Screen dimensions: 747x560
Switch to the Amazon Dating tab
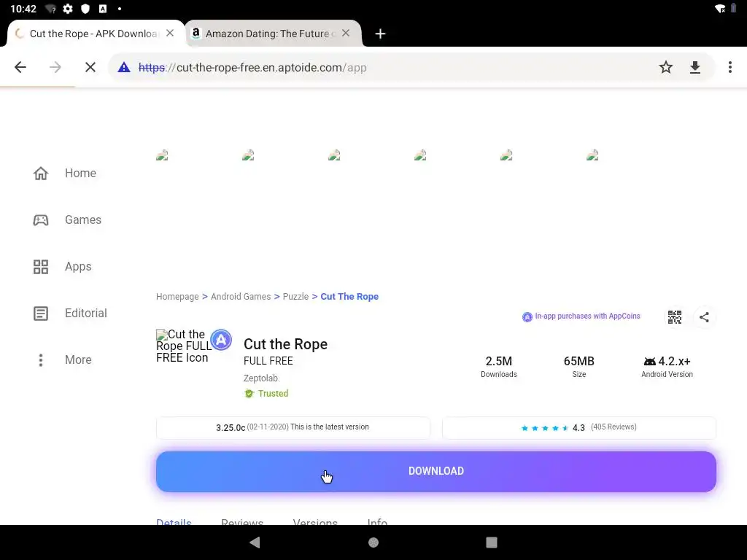[x=274, y=34]
